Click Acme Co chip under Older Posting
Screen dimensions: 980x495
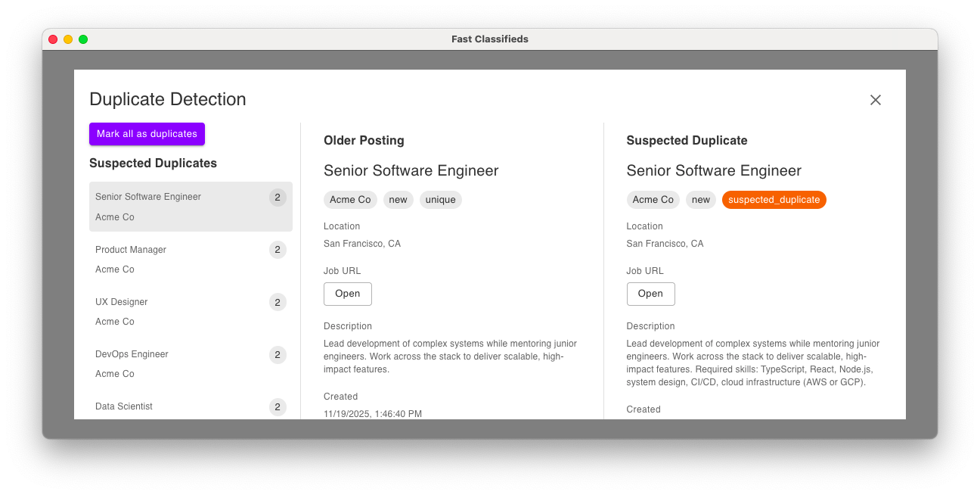click(x=350, y=200)
